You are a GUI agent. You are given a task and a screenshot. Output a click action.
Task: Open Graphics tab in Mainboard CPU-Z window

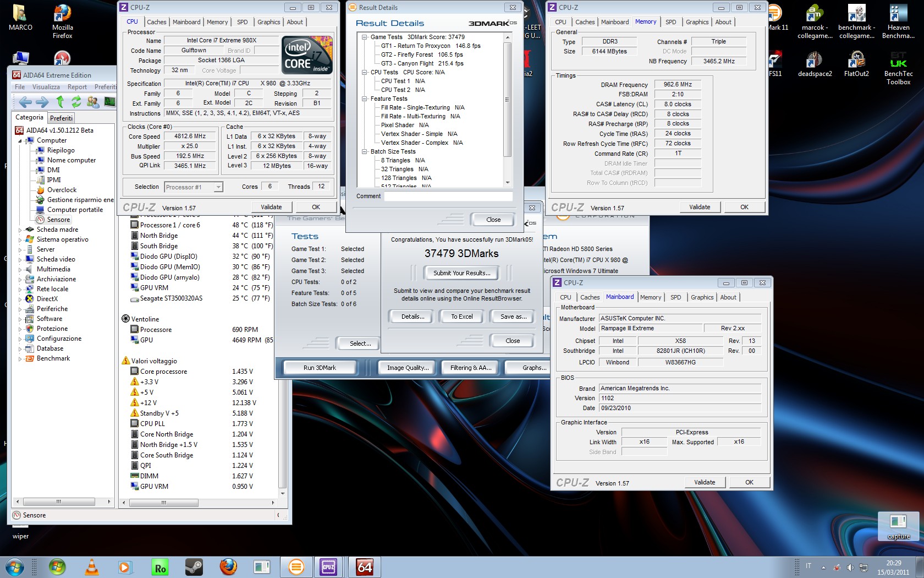coord(702,297)
